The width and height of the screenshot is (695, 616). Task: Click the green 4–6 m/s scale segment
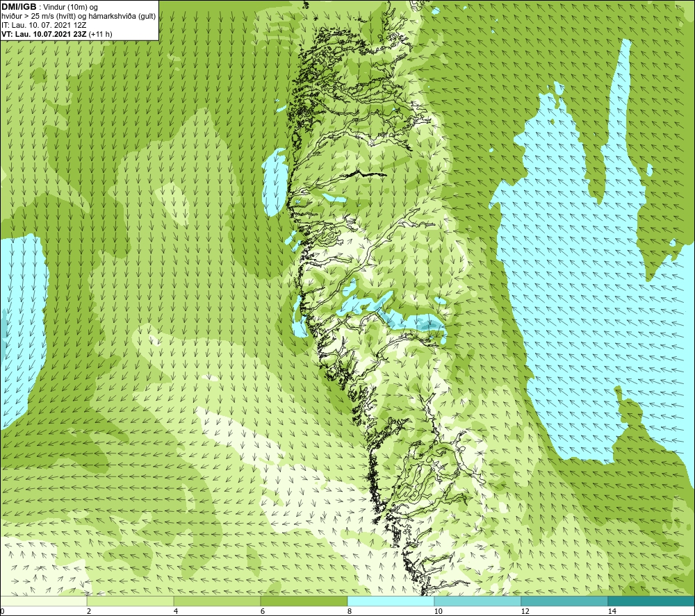[x=217, y=601]
